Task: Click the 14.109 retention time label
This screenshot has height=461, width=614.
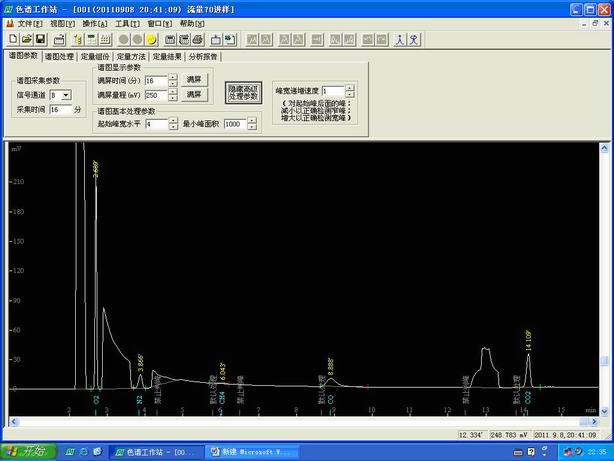Action: [x=528, y=340]
